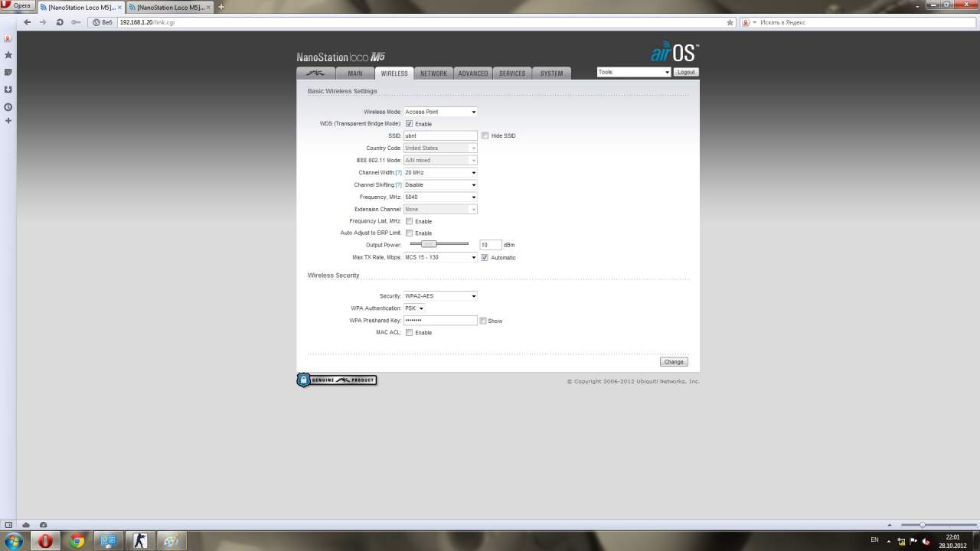Open the SERVICES tab
The height and width of the screenshot is (551, 980).
point(512,73)
